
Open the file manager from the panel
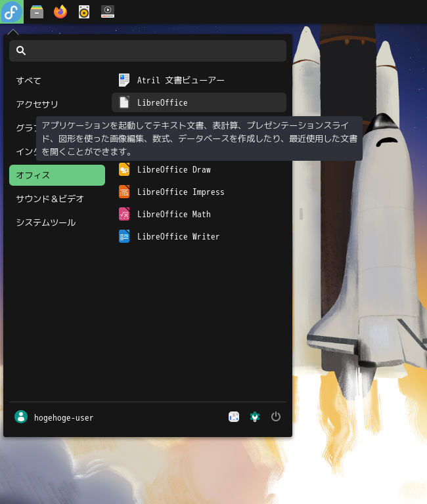(x=37, y=12)
